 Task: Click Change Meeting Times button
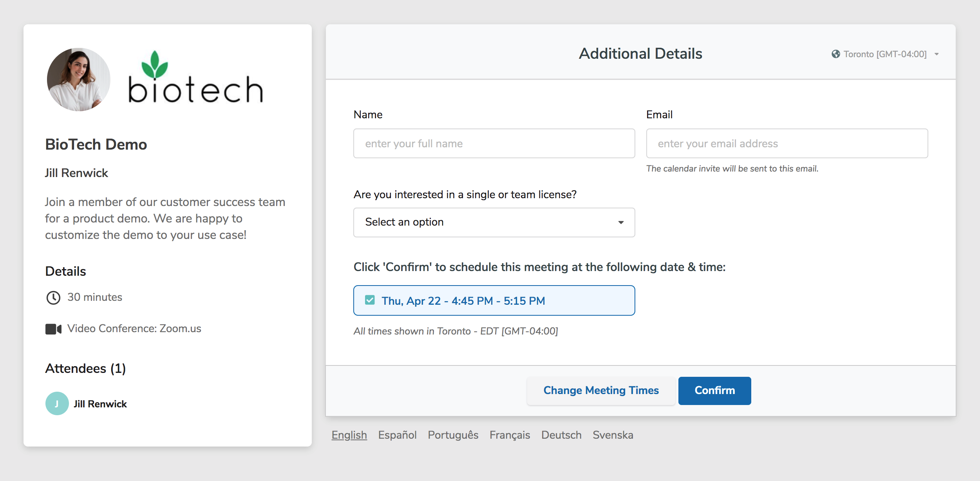pos(600,391)
